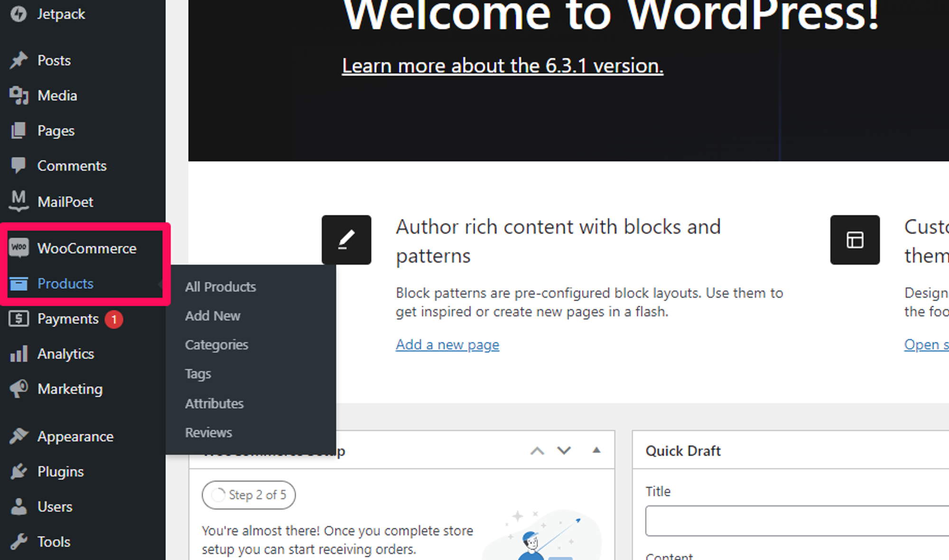Click the Quick Draft Title field
This screenshot has width=949, height=560.
[797, 520]
